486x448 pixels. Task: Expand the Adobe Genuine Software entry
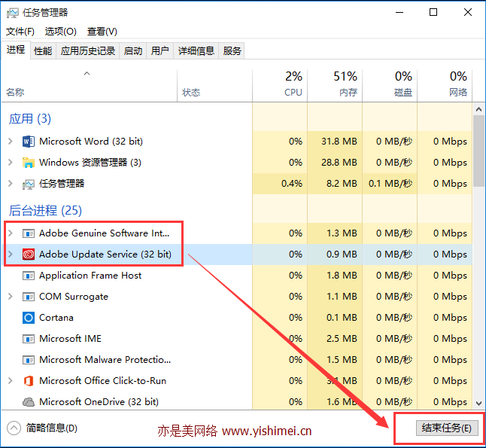click(x=11, y=233)
